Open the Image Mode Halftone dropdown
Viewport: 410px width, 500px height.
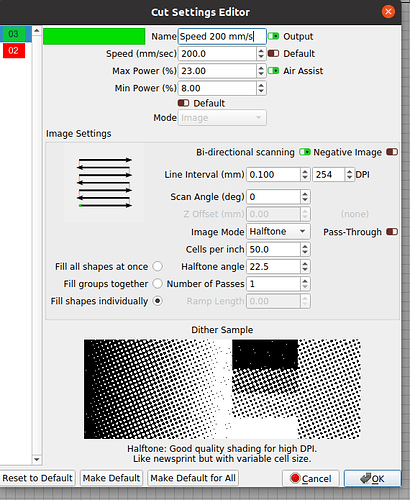tap(278, 231)
